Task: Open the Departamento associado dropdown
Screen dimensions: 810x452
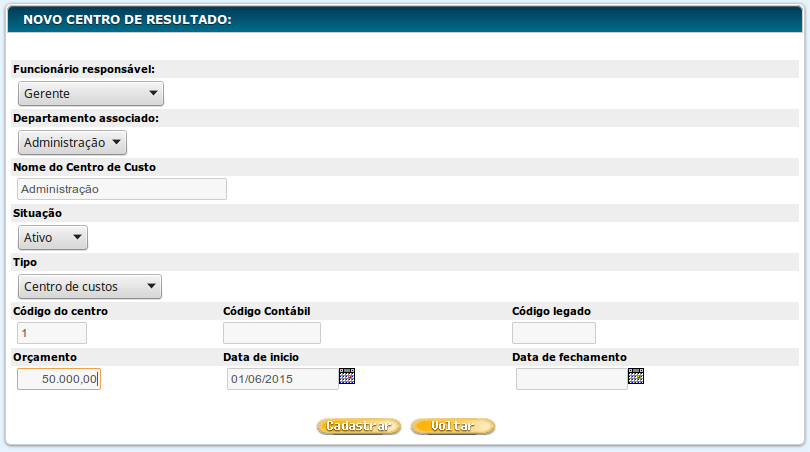Action: pyautogui.click(x=73, y=142)
